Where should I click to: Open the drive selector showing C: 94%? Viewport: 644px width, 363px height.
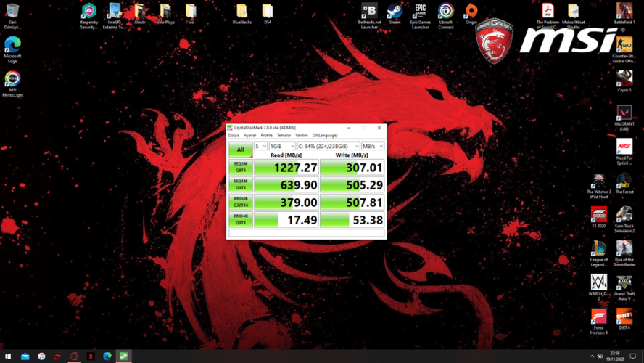(328, 146)
